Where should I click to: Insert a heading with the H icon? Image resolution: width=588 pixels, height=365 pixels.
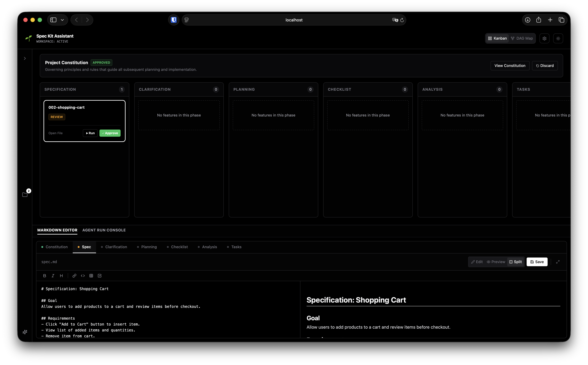(61, 275)
